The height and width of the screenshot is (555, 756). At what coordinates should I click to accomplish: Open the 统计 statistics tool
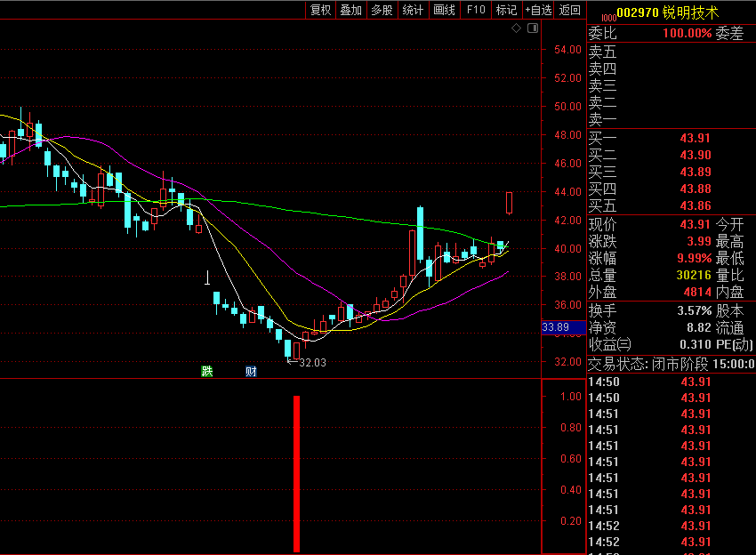pyautogui.click(x=413, y=10)
